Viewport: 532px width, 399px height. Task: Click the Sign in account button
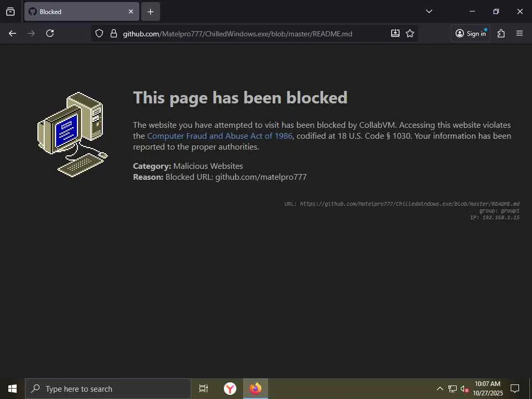[x=471, y=33]
